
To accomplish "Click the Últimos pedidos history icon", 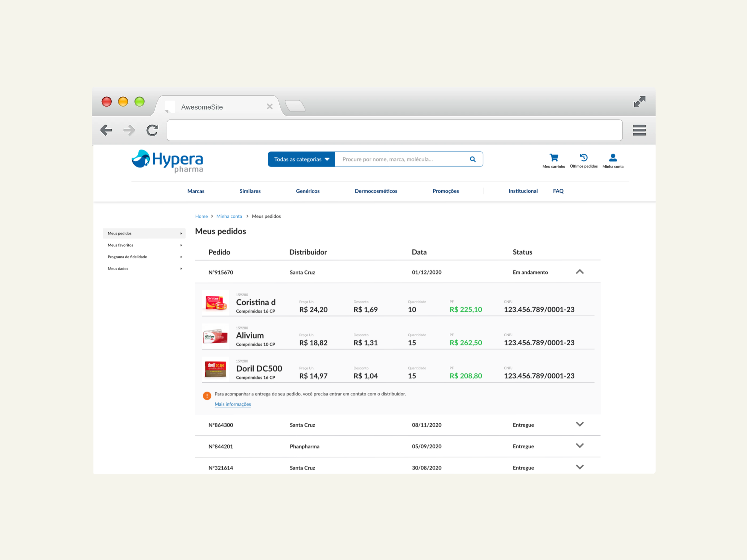I will (584, 158).
